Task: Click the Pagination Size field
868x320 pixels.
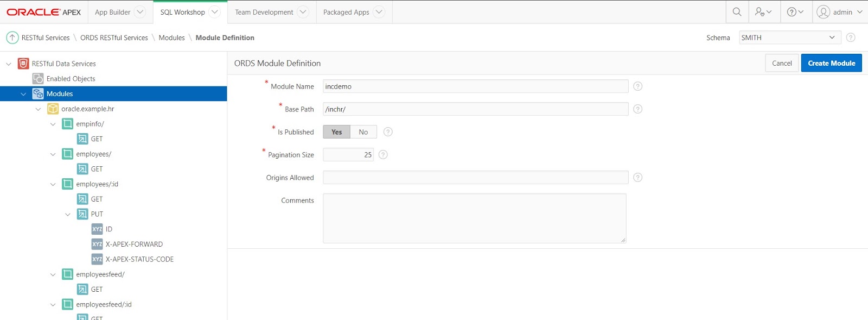Action: point(348,155)
